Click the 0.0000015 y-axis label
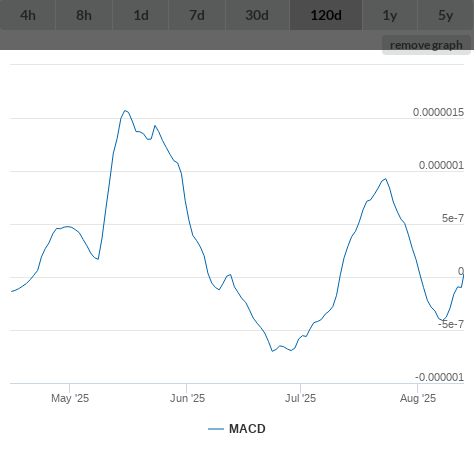474x455 pixels. tap(438, 112)
